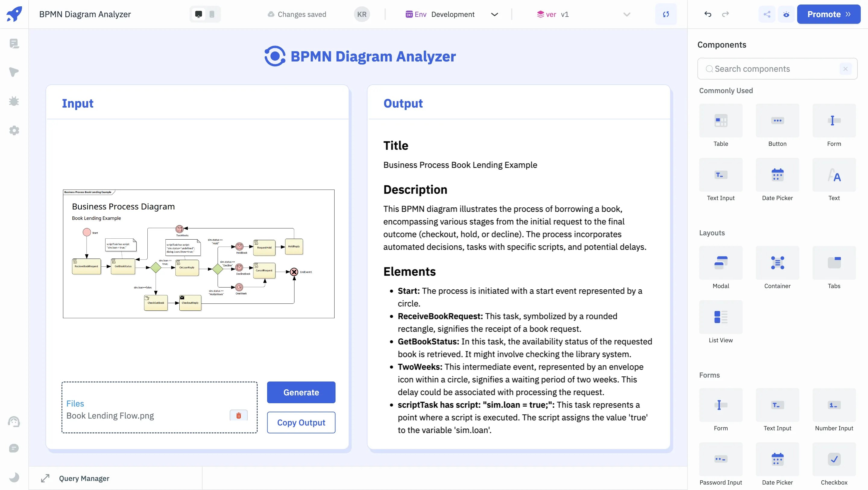Viewport: 868px width, 490px height.
Task: Open the Development environment dropdown
Action: point(494,14)
